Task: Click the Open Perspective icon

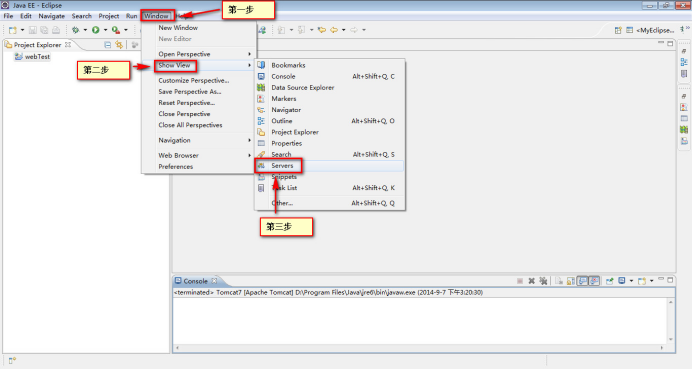Action: [x=618, y=30]
